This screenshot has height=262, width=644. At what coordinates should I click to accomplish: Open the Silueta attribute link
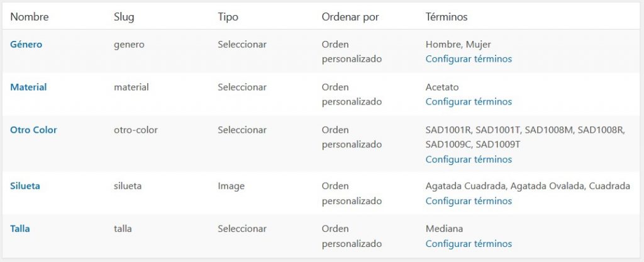coord(25,186)
